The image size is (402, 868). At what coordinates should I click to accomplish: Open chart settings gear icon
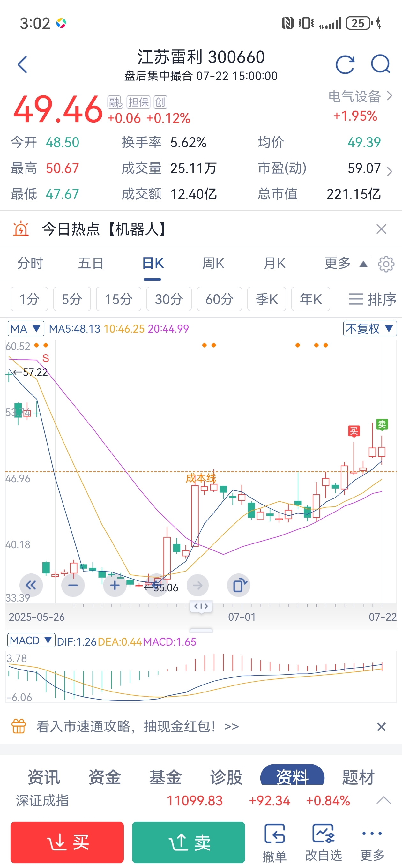point(386,264)
